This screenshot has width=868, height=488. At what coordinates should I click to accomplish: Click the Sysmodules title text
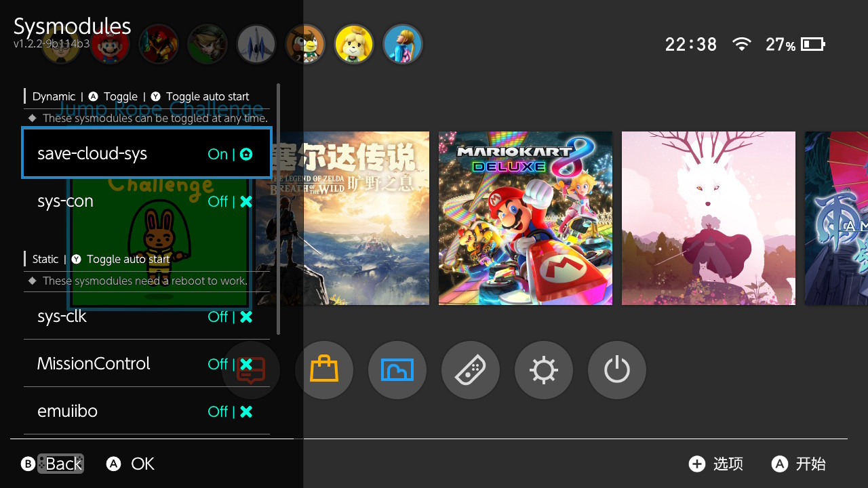(72, 26)
